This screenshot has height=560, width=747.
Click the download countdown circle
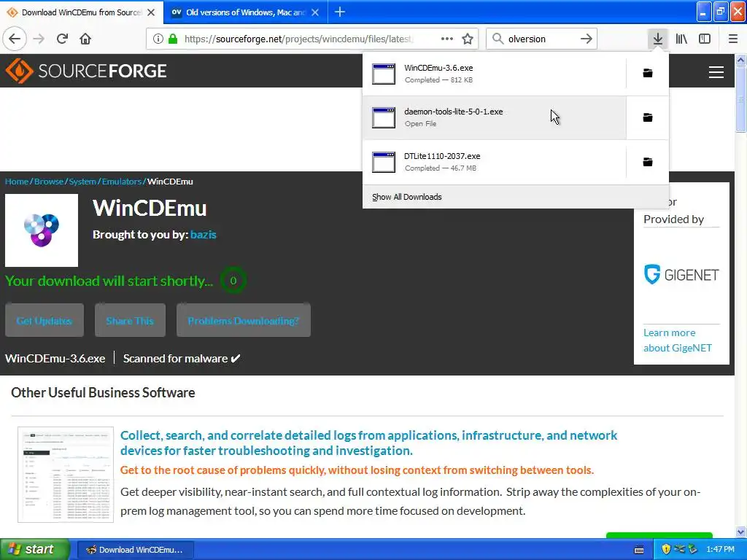click(233, 281)
